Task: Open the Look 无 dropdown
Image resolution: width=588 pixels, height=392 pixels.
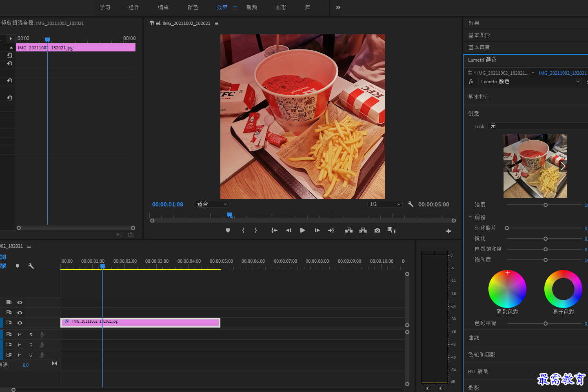Action: coord(537,126)
